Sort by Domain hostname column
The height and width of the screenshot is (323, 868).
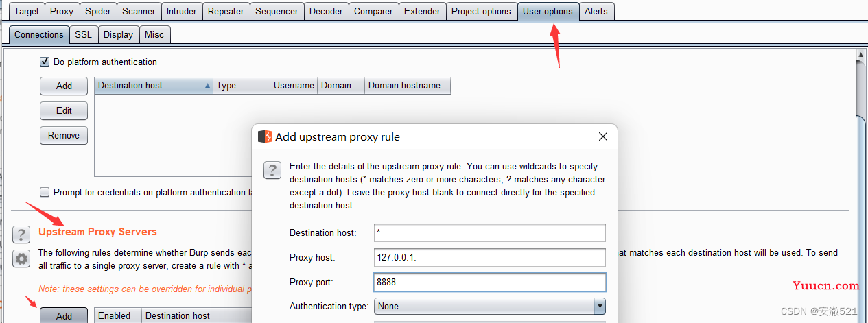pyautogui.click(x=408, y=86)
